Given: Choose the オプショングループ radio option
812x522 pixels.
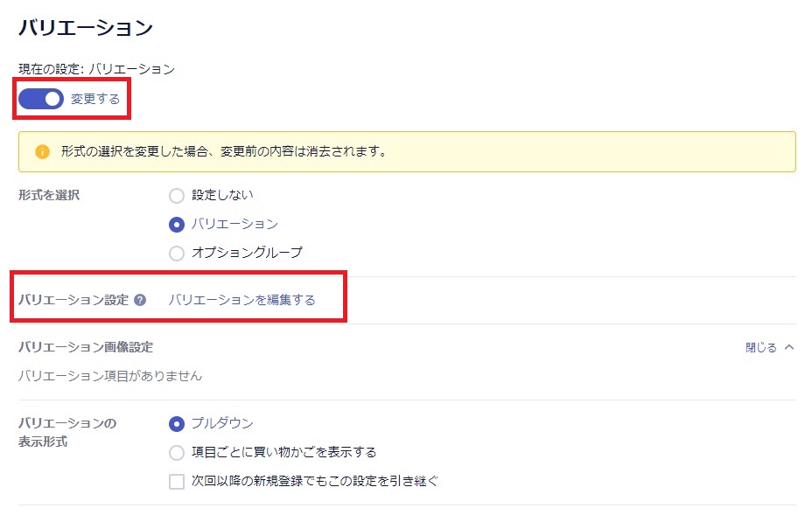Looking at the screenshot, I should coord(177,253).
